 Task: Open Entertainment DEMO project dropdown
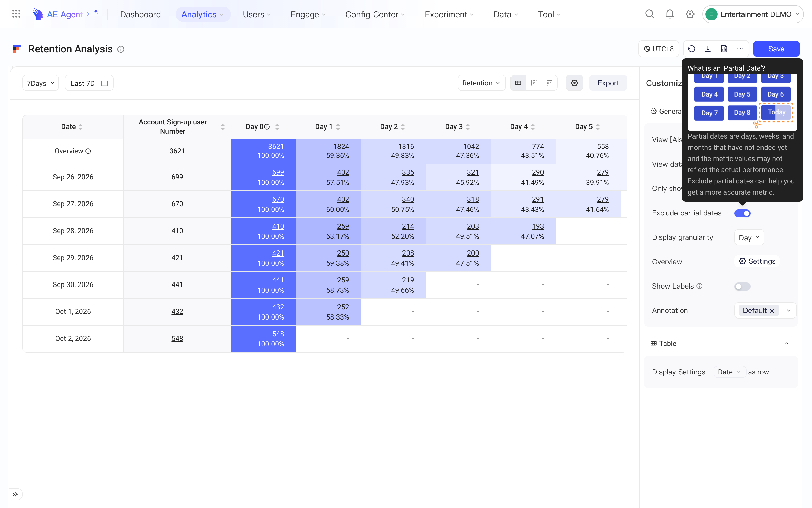[x=753, y=14]
